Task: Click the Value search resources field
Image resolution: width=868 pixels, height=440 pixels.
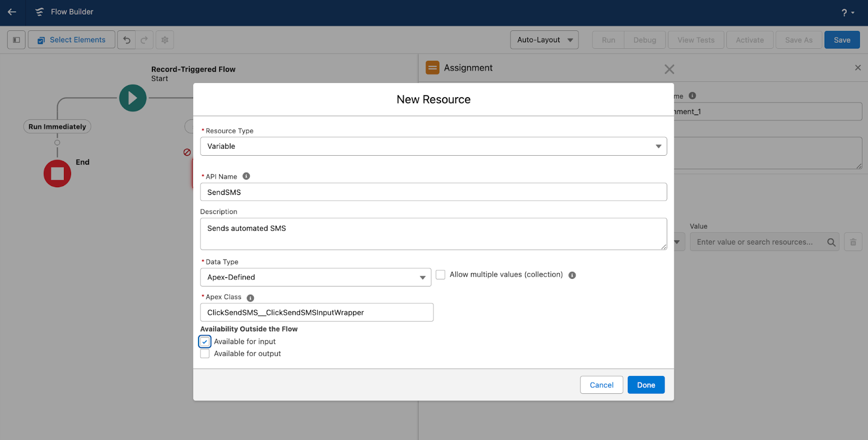Action: pos(764,242)
